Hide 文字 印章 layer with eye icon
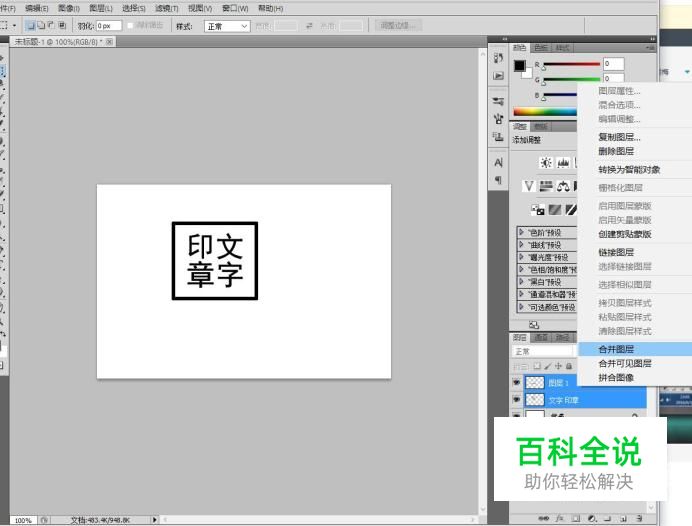692x526 pixels. click(516, 399)
